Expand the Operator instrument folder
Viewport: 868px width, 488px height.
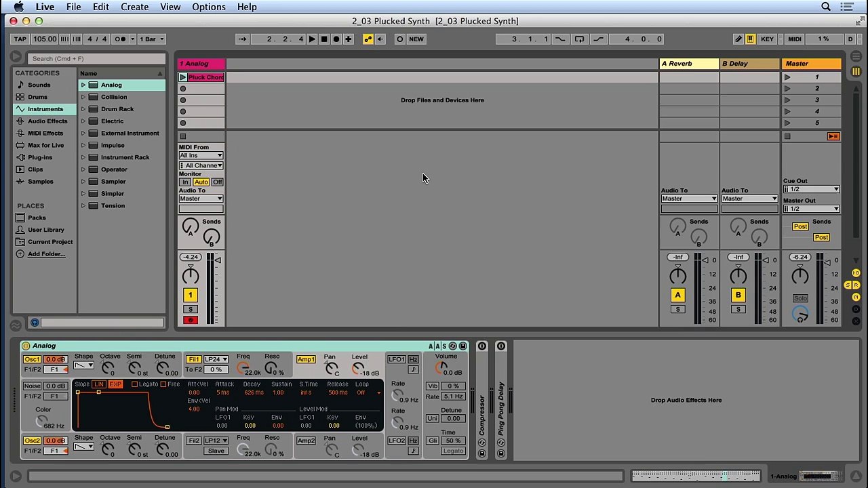pyautogui.click(x=83, y=169)
